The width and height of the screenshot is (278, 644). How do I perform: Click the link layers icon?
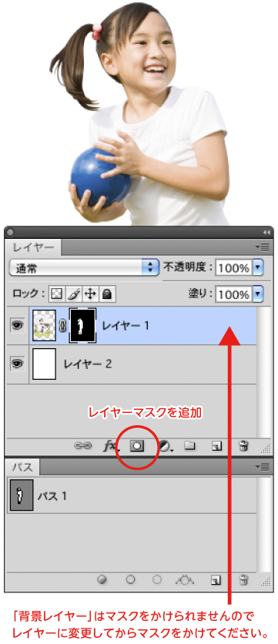82,446
